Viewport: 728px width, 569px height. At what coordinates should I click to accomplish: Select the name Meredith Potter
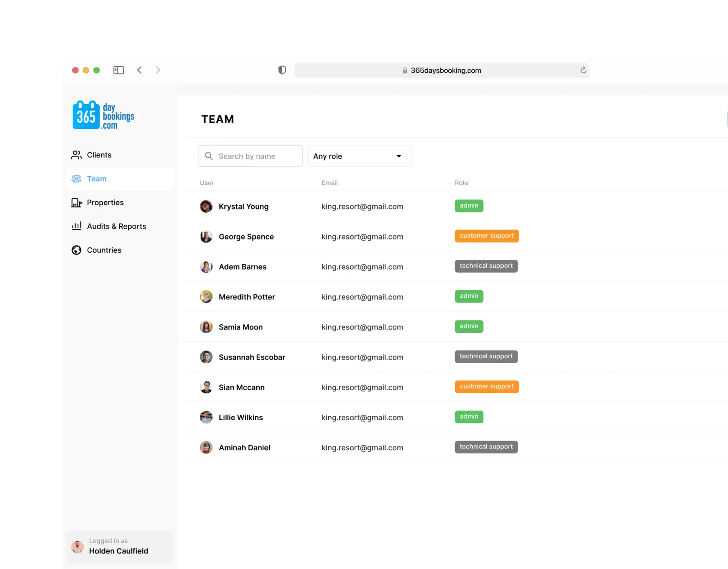tap(247, 297)
